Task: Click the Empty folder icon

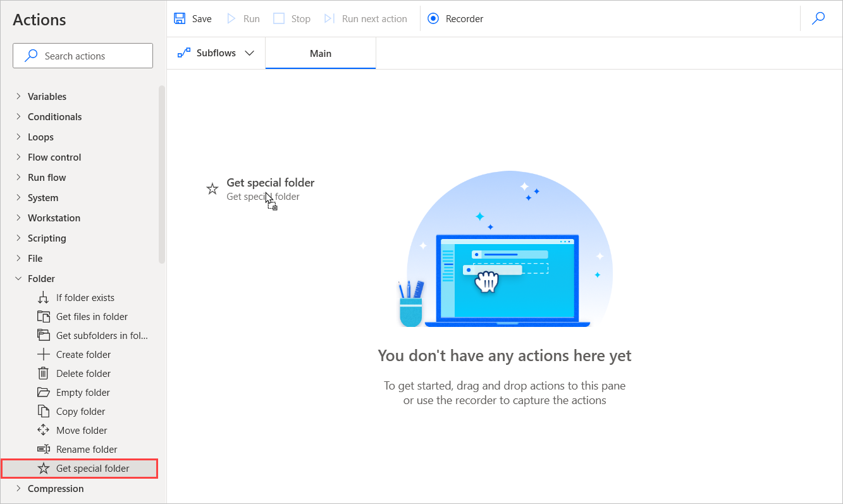Action: point(44,392)
